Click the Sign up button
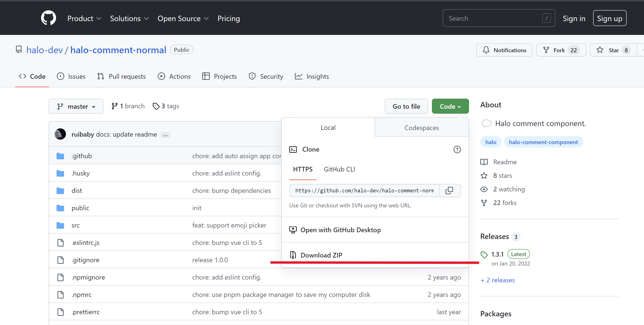Screen dimensions: 644x325 coord(609,18)
